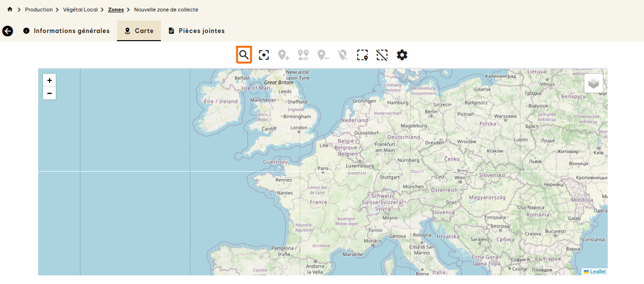Zoom in with the plus button
644x284 pixels.
tap(50, 80)
